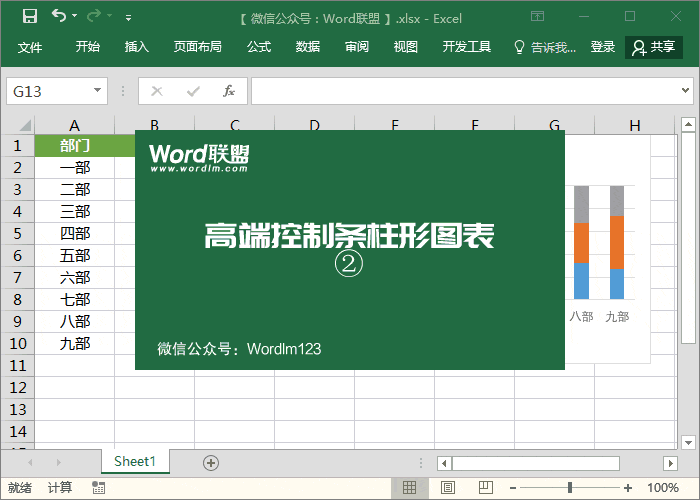Switch to the 公式 ribbon tab
This screenshot has width=700, height=500.
click(x=259, y=47)
